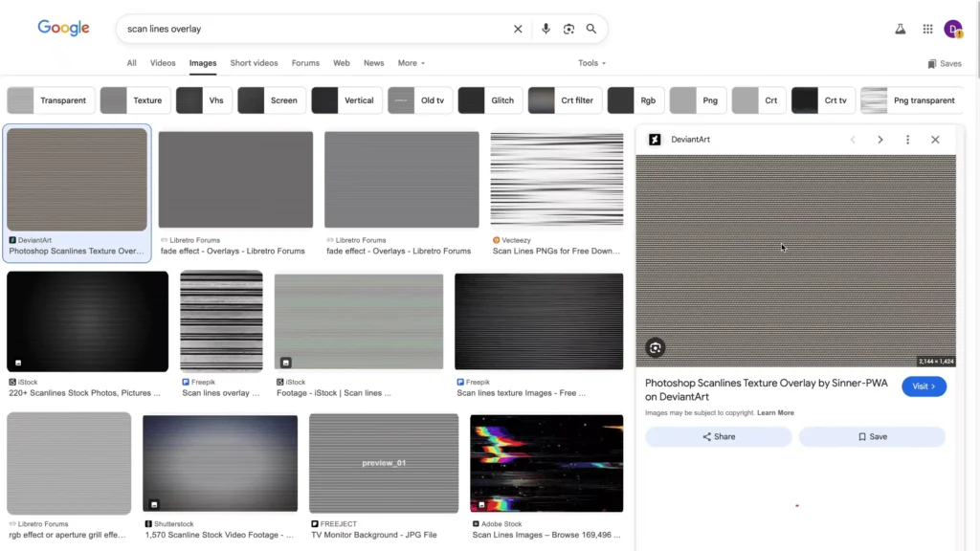980x551 pixels.
Task: Search inside this image with Lens icon
Action: coord(655,347)
